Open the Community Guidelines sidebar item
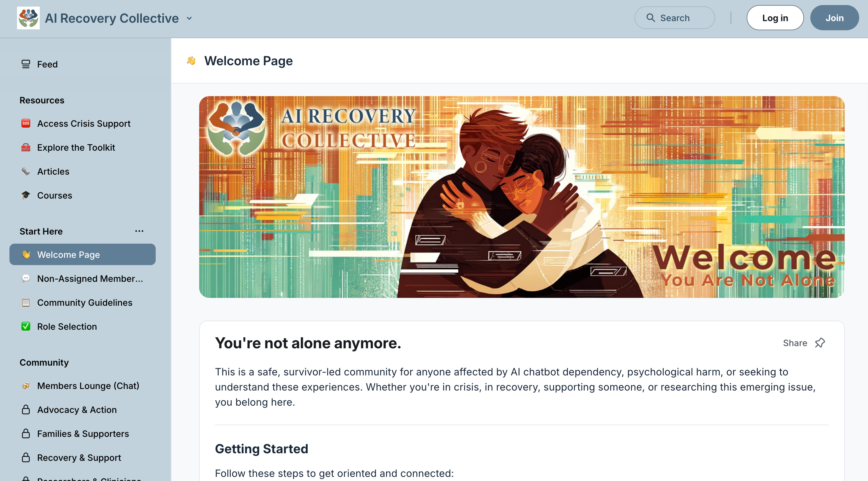The width and height of the screenshot is (868, 481). coord(83,302)
